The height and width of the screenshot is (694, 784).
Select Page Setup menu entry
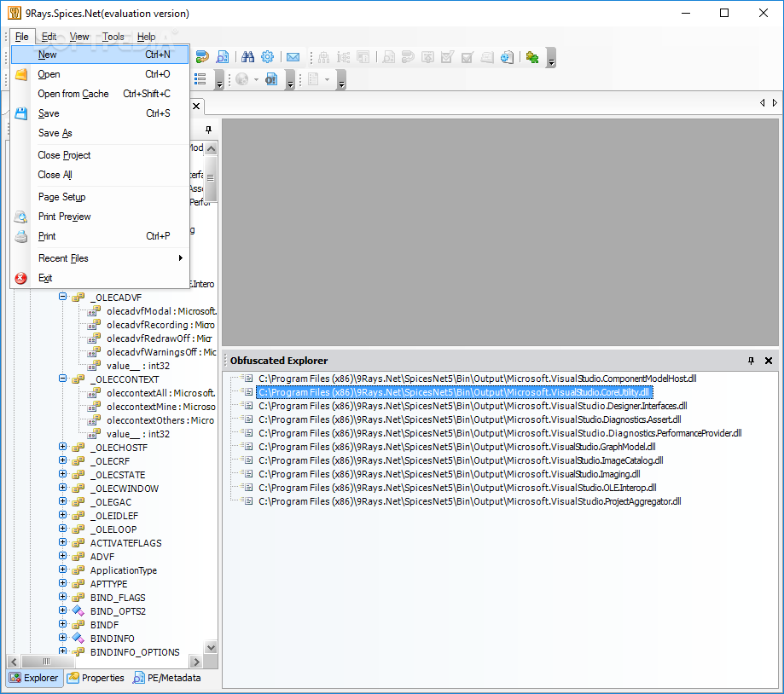[x=100, y=197]
